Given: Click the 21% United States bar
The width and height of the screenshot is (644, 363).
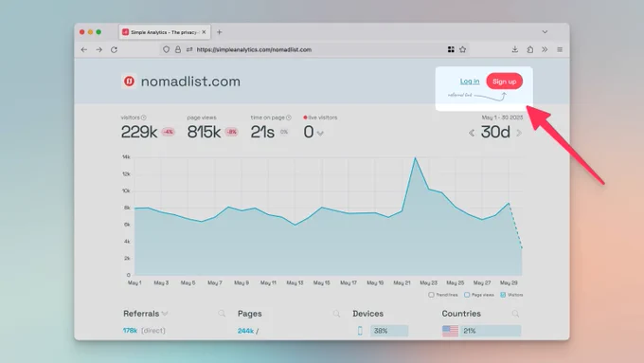Looking at the screenshot, I should [491, 331].
